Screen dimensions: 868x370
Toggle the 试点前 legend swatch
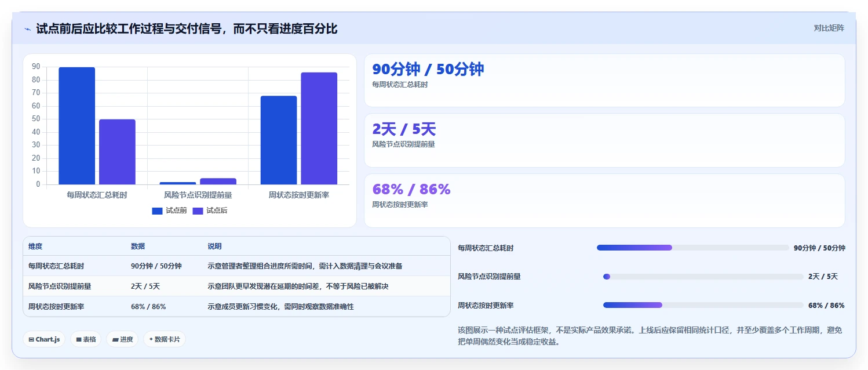157,211
